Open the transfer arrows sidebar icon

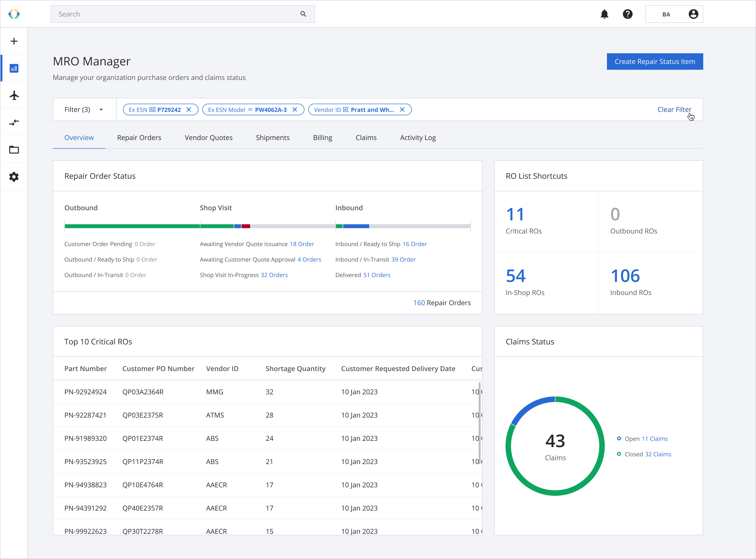click(14, 123)
